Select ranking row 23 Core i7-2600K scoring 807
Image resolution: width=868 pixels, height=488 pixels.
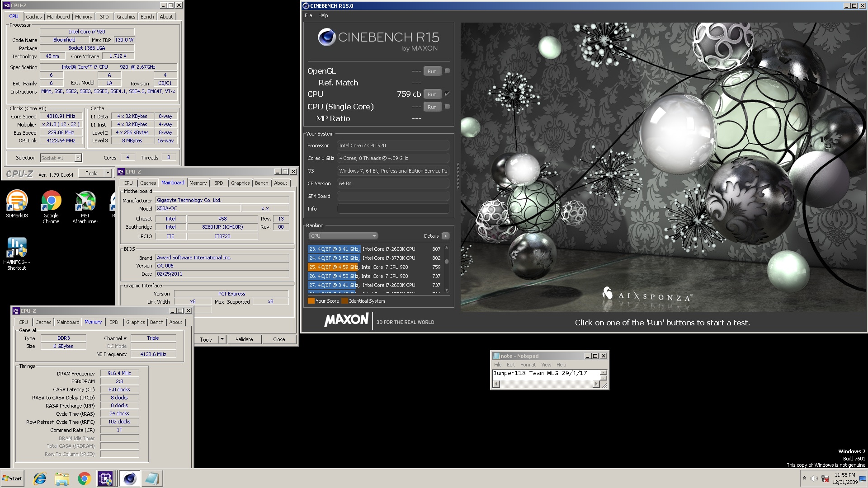point(374,249)
